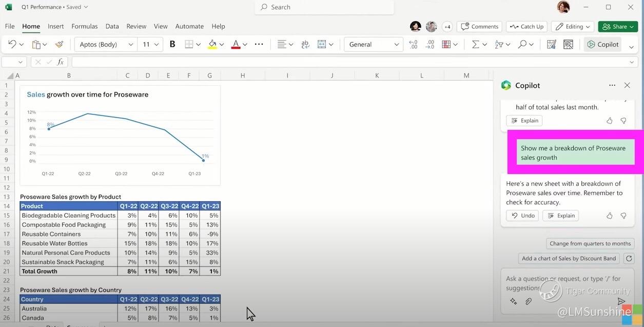Open the Editing mode dropdown
Viewport: 644px width, 327px height.
(573, 27)
